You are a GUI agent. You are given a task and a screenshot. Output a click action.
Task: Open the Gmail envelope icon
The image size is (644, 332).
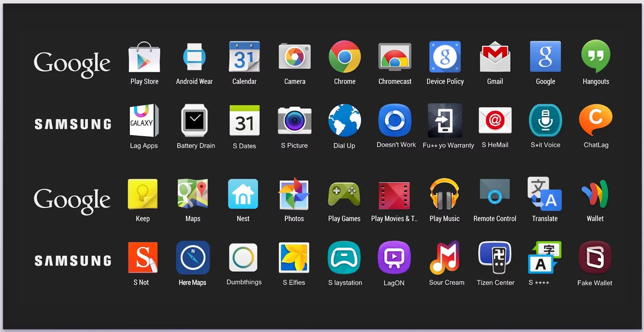(x=495, y=56)
